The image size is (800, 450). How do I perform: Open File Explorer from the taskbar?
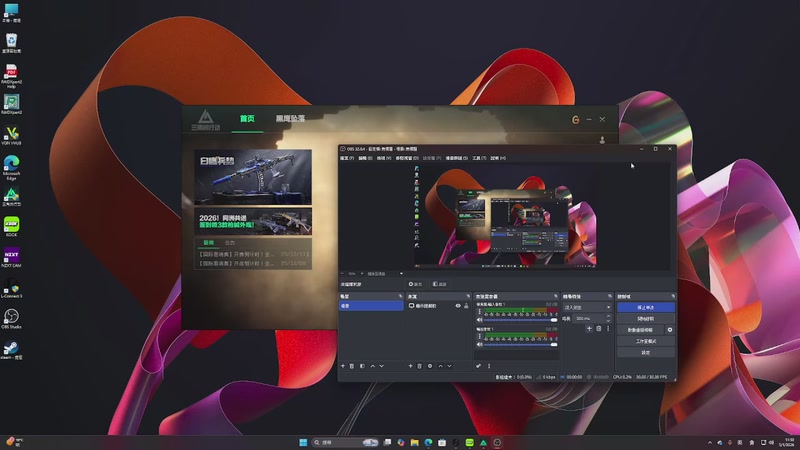414,442
